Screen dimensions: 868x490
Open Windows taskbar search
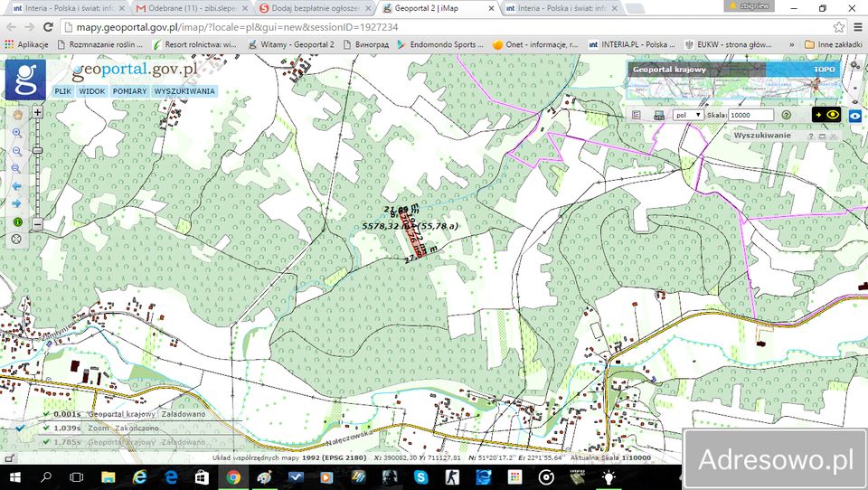point(46,477)
